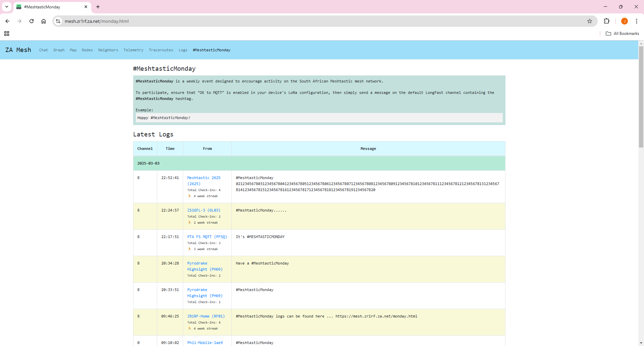Click the Latest Logs heading
The width and height of the screenshot is (644, 346).
click(x=153, y=134)
